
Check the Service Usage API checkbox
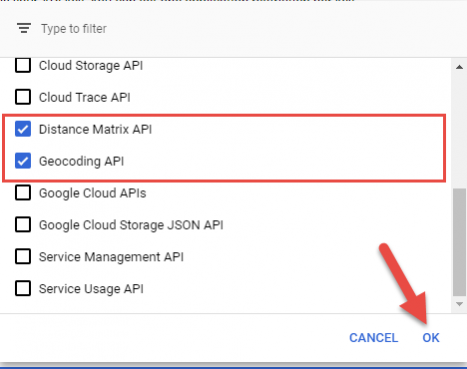pos(23,288)
